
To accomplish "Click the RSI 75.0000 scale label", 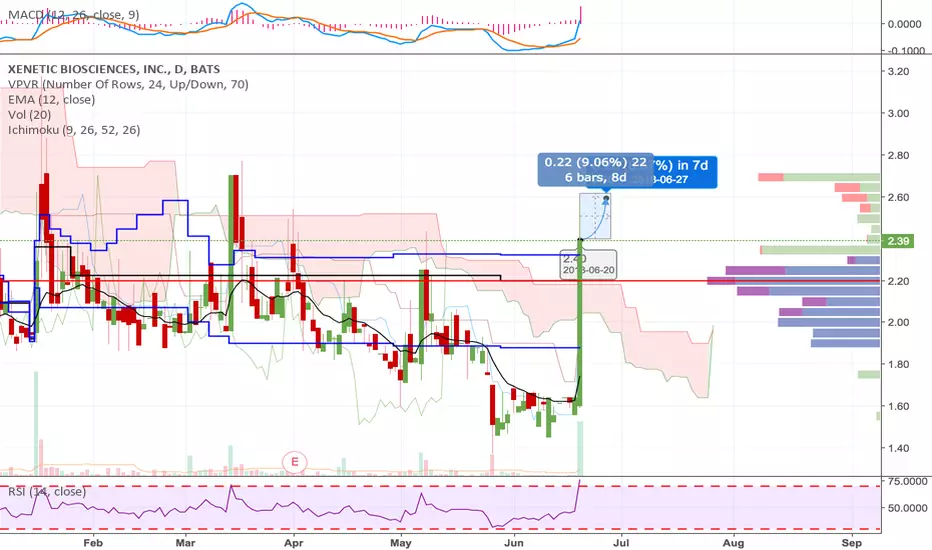I will [907, 481].
